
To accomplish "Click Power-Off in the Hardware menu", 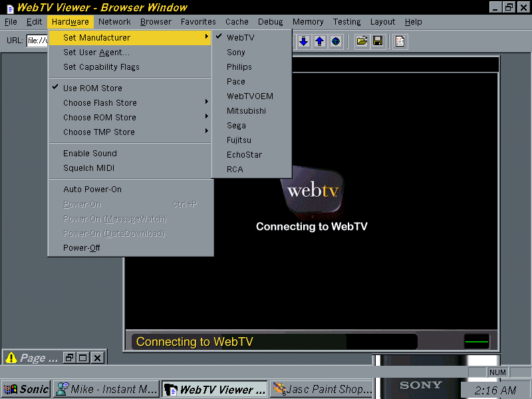I will coord(82,247).
